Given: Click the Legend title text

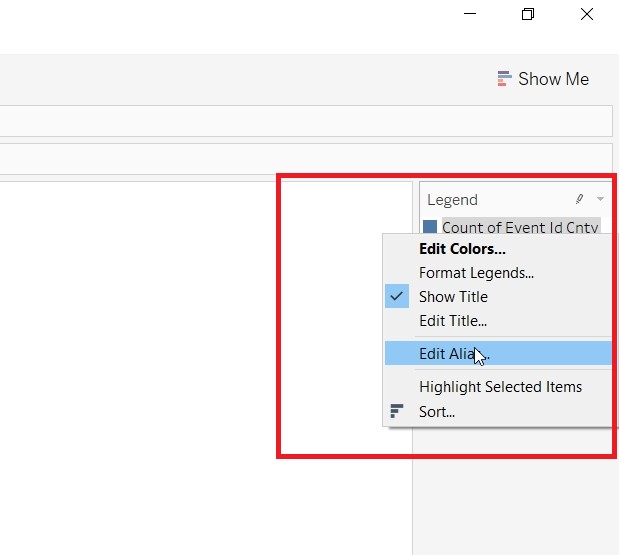Looking at the screenshot, I should (452, 199).
